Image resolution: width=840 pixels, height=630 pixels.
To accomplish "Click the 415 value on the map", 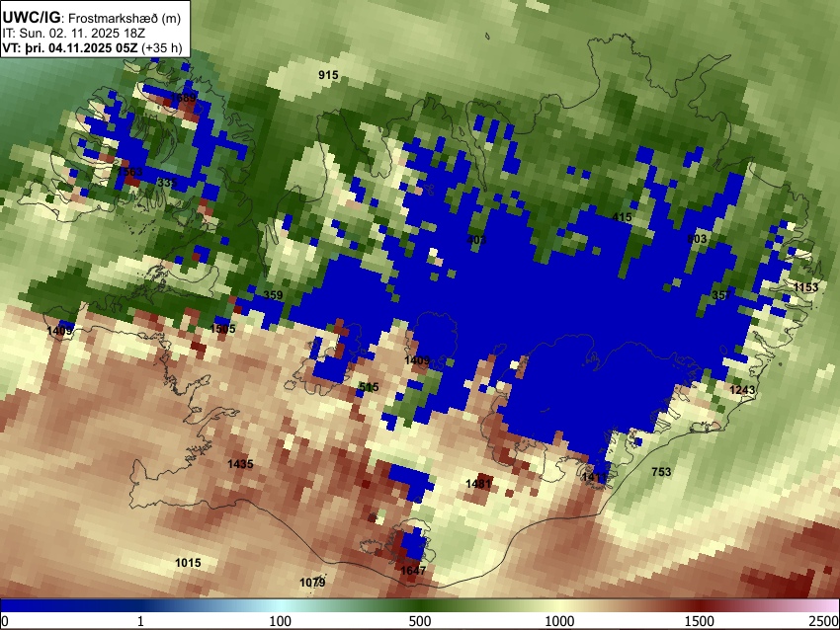I will tap(622, 217).
